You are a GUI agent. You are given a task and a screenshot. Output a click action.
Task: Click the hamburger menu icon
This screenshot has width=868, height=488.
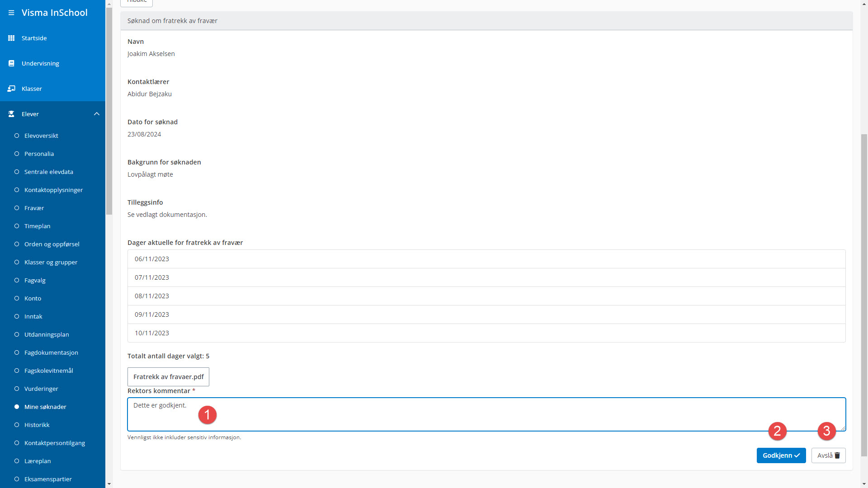11,13
